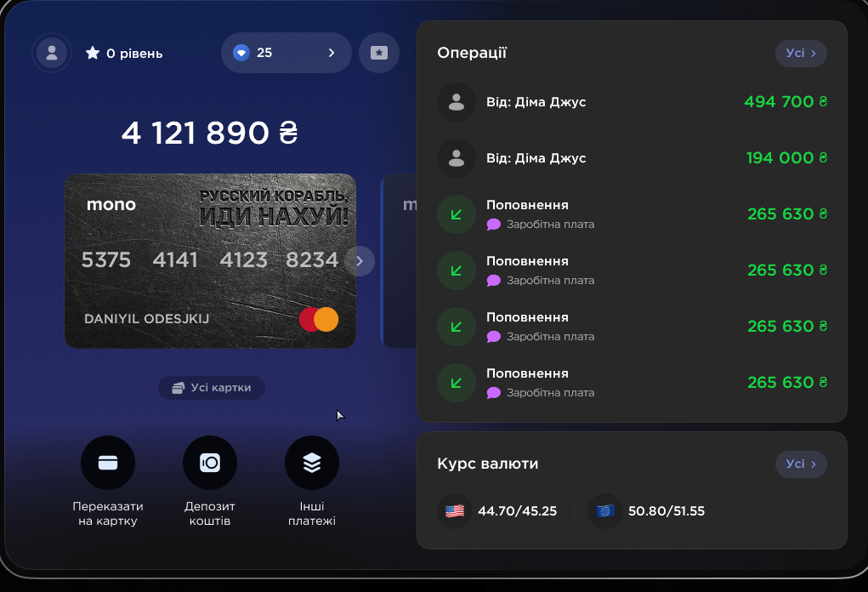Click USD rate 44.70/45.25
868x592 pixels.
click(517, 510)
